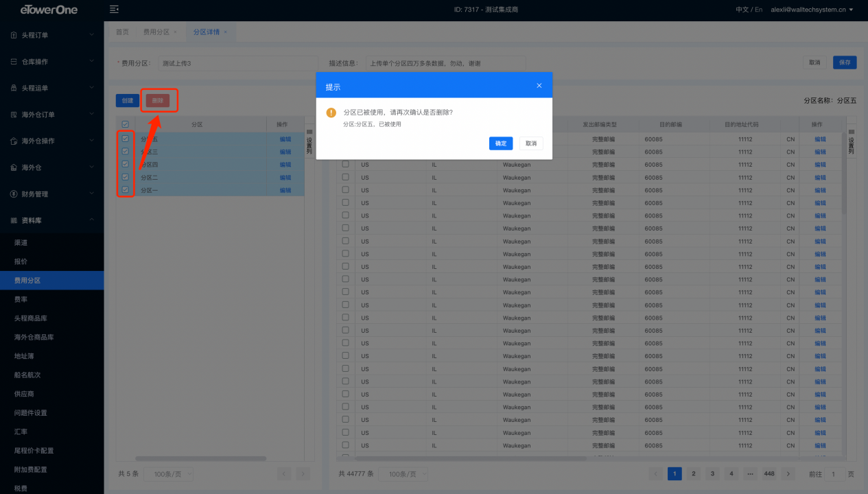Image resolution: width=868 pixels, height=494 pixels.
Task: Click the 费用分区 name input field
Action: 237,63
